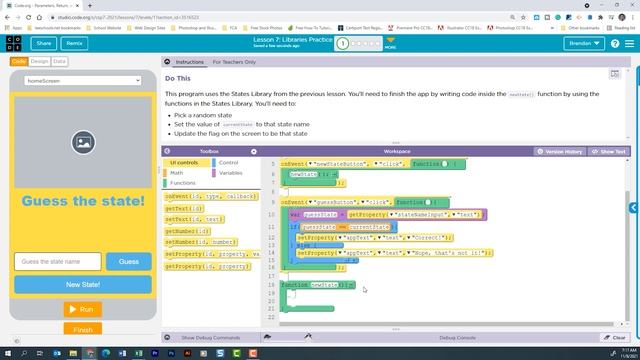
Task: Click the 'Guess the state name' input
Action: (58, 261)
